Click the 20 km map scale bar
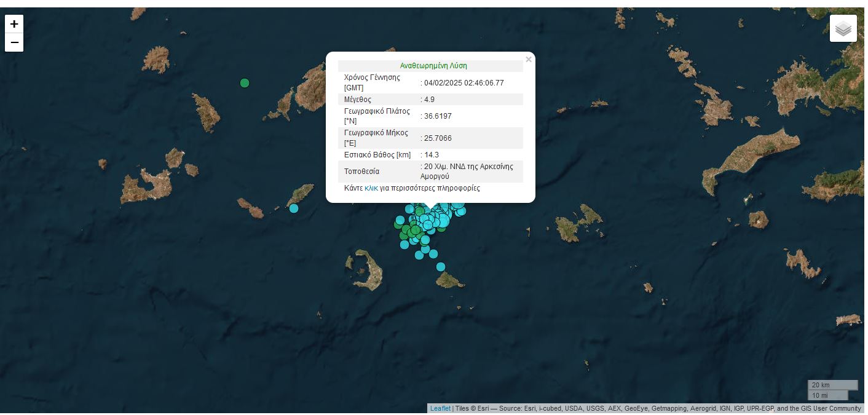868x415 pixels. (832, 385)
